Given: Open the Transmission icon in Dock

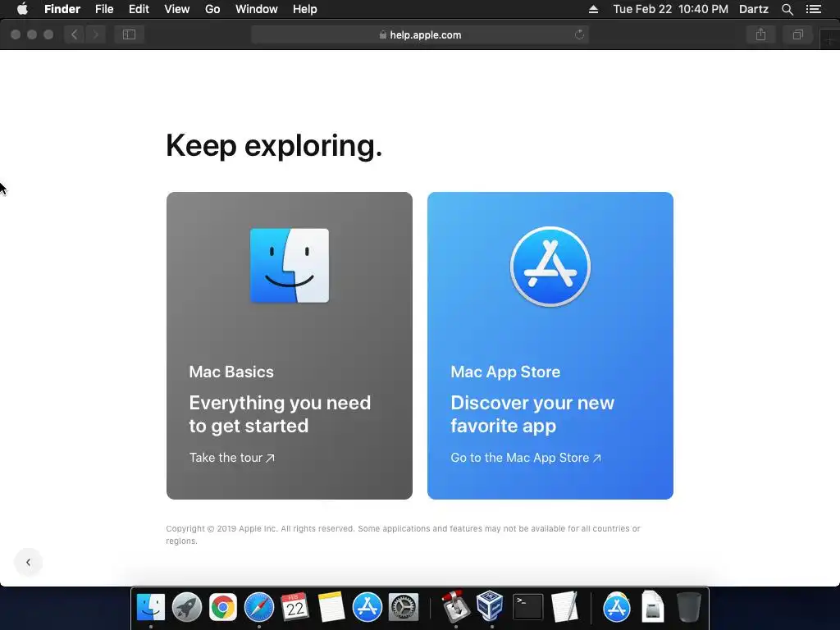Looking at the screenshot, I should pos(456,608).
